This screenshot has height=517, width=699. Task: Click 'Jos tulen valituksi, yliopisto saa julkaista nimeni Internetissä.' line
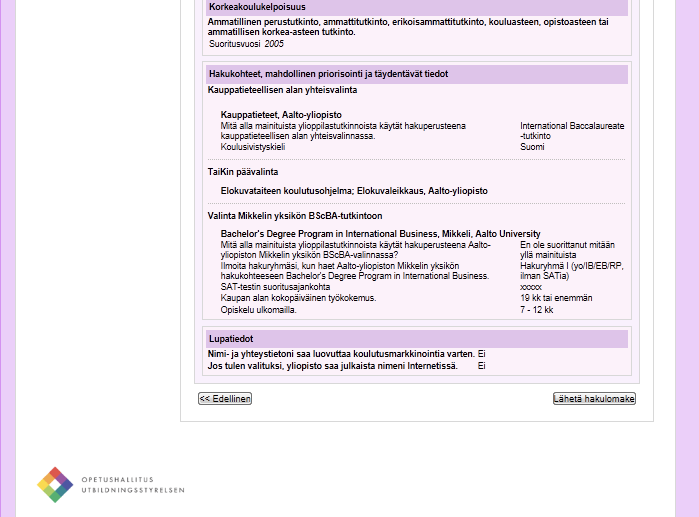(333, 366)
